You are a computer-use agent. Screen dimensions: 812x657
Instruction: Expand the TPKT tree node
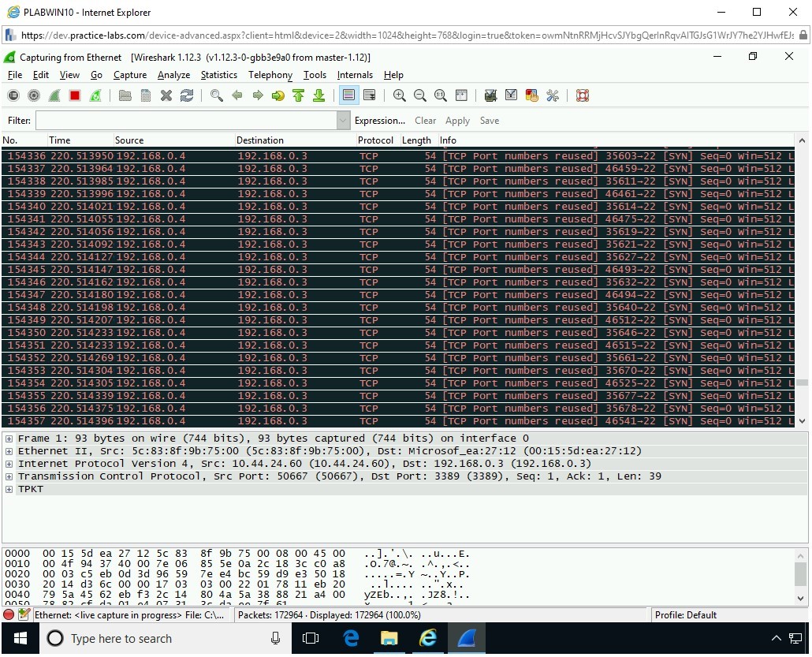[x=9, y=489]
